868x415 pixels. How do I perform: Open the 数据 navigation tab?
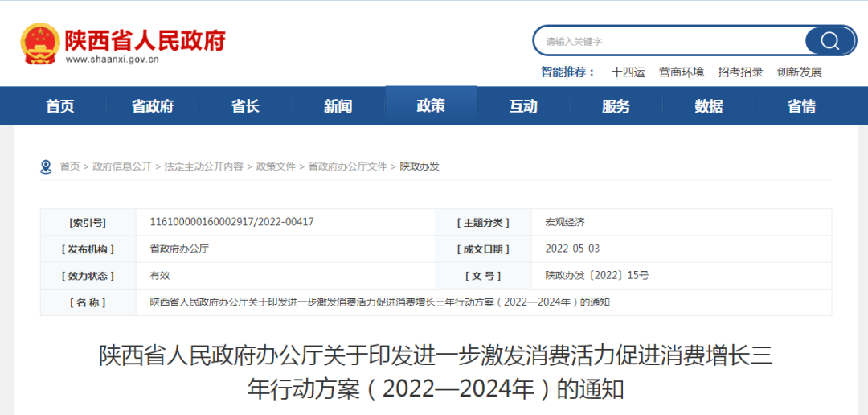[709, 106]
